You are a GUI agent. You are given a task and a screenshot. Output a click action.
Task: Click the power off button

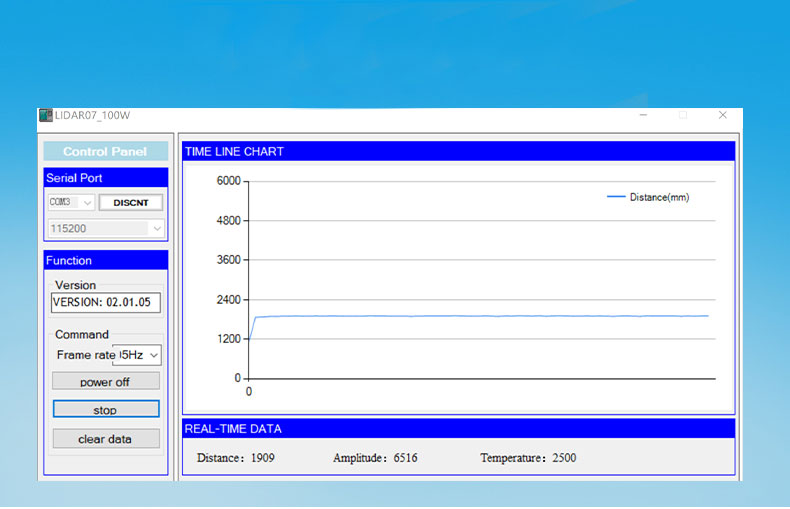[105, 382]
